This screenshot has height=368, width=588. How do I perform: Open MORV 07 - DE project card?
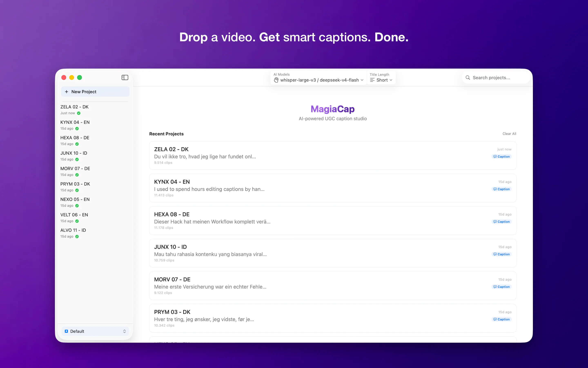click(x=333, y=286)
